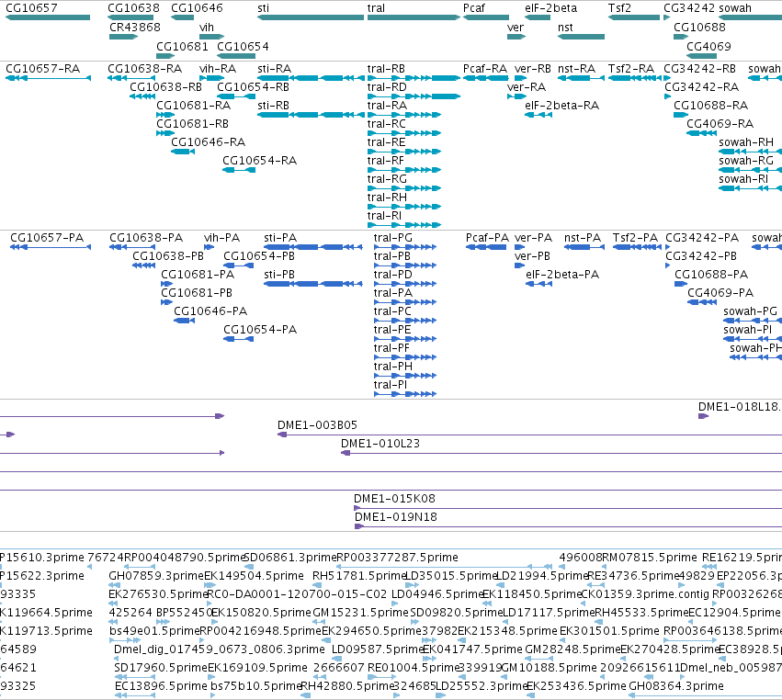Image resolution: width=782 pixels, height=700 pixels.
Task: Select the CG10646 gene label
Action: coord(197,8)
